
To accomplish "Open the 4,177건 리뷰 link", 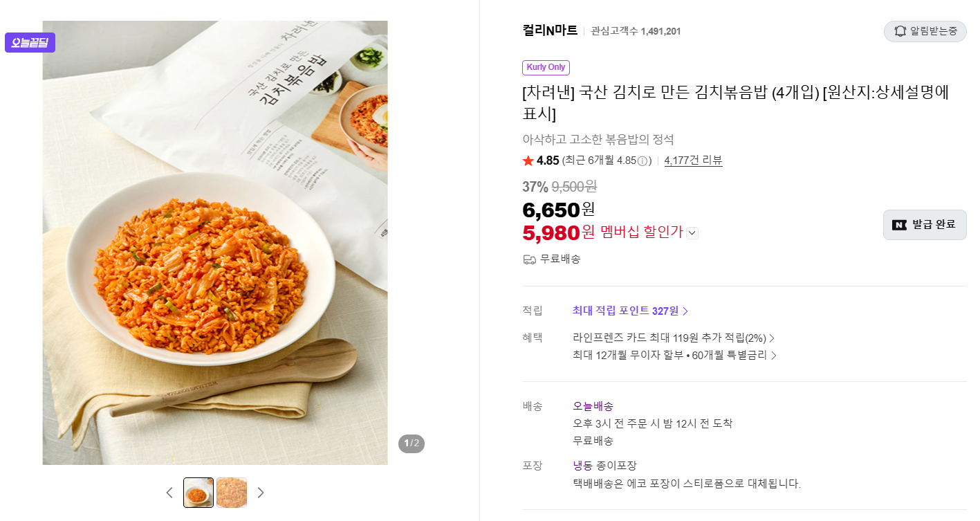I will click(x=693, y=161).
